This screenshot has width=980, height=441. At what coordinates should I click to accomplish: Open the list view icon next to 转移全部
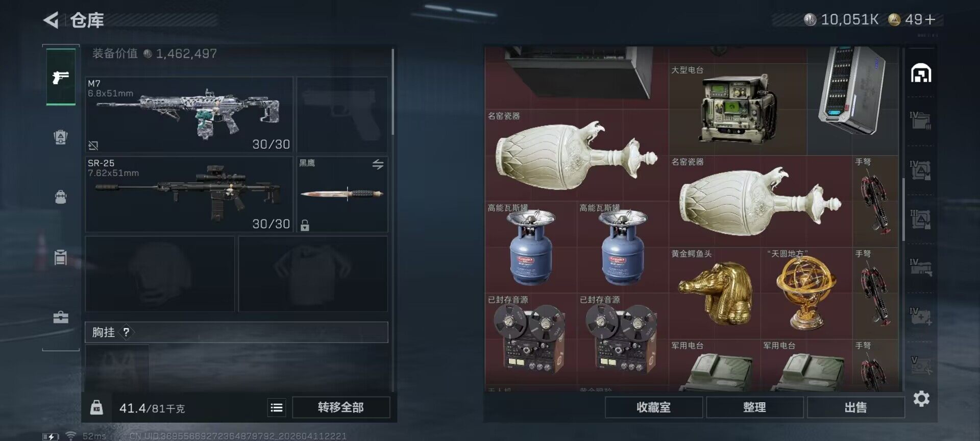[277, 407]
